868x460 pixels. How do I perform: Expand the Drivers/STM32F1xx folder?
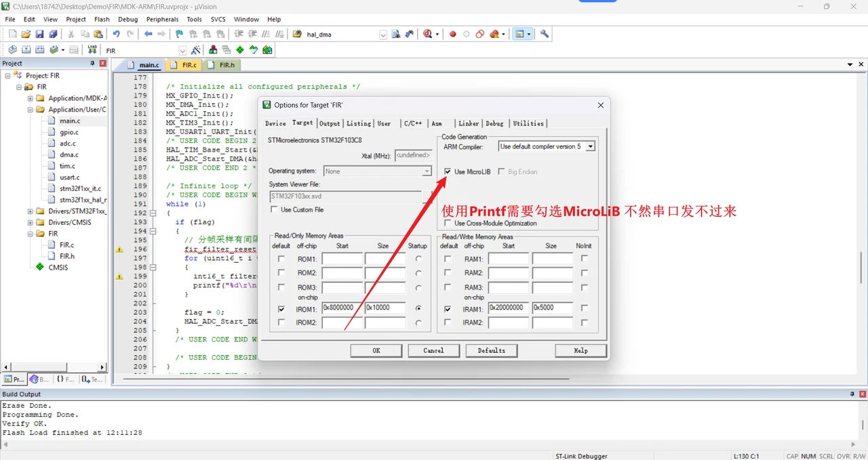point(30,211)
